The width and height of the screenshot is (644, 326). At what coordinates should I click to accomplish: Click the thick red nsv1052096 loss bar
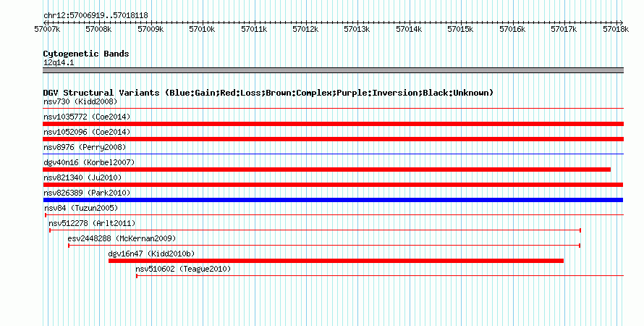pyautogui.click(x=333, y=139)
